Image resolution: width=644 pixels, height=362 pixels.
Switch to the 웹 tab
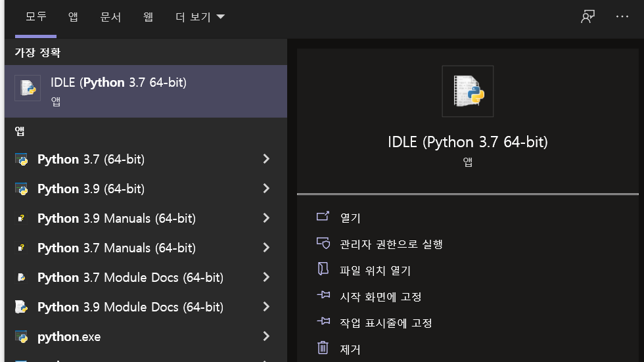tap(149, 17)
